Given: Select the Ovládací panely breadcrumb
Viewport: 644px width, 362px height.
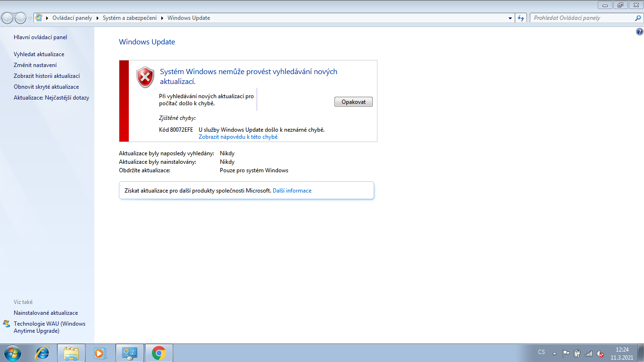Looking at the screenshot, I should click(x=72, y=18).
